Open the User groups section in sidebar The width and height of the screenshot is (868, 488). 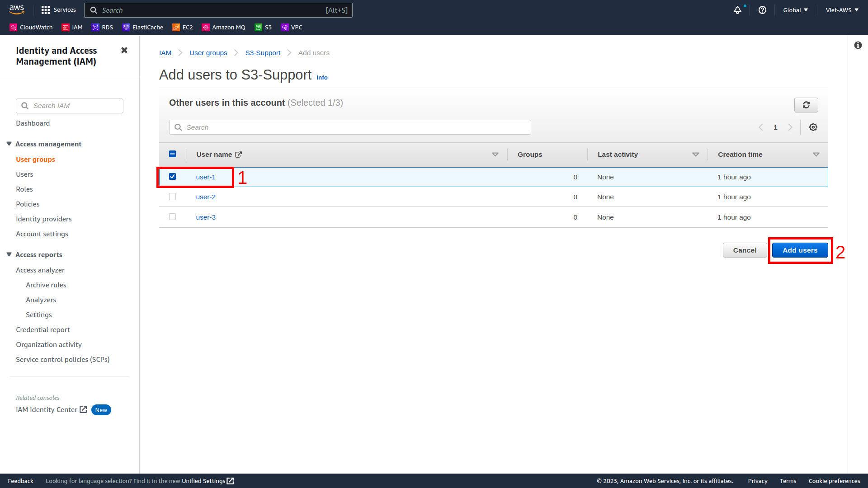click(x=35, y=159)
